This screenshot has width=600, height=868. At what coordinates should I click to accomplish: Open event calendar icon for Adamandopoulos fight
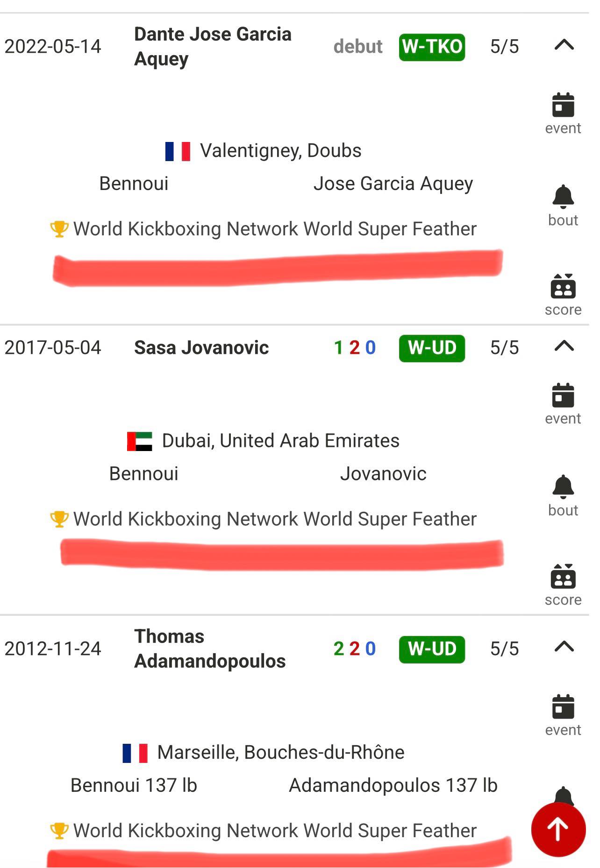coord(563,707)
